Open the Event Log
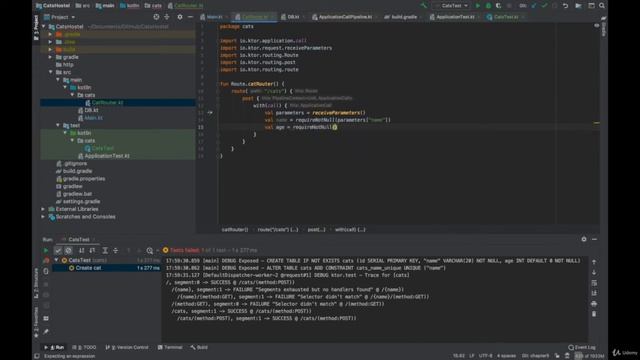 click(x=582, y=347)
